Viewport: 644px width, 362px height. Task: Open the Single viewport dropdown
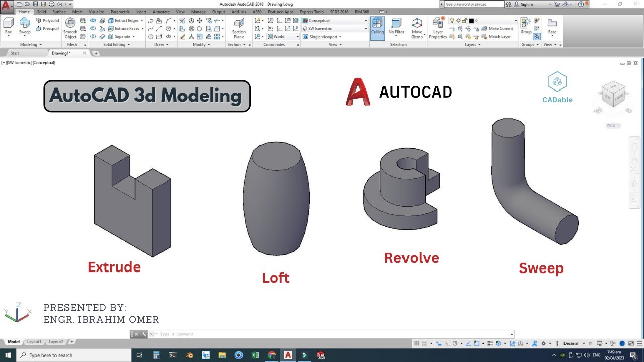pyautogui.click(x=322, y=37)
